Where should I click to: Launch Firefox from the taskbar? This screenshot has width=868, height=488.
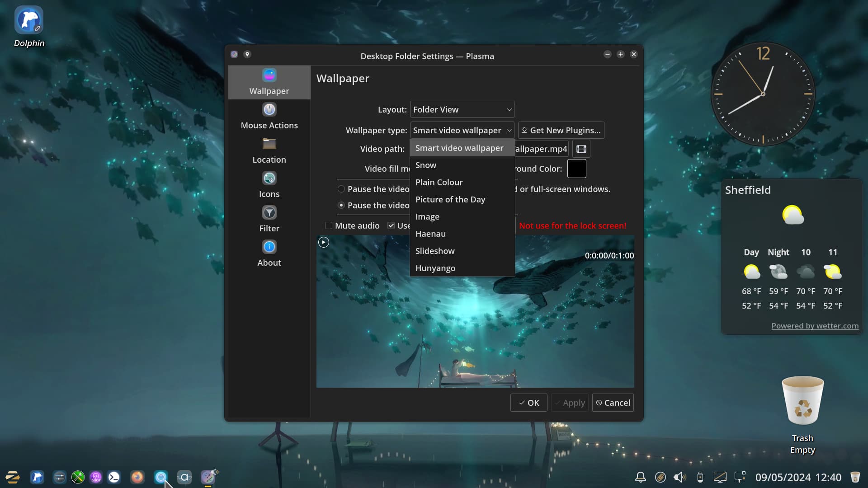[x=137, y=477]
